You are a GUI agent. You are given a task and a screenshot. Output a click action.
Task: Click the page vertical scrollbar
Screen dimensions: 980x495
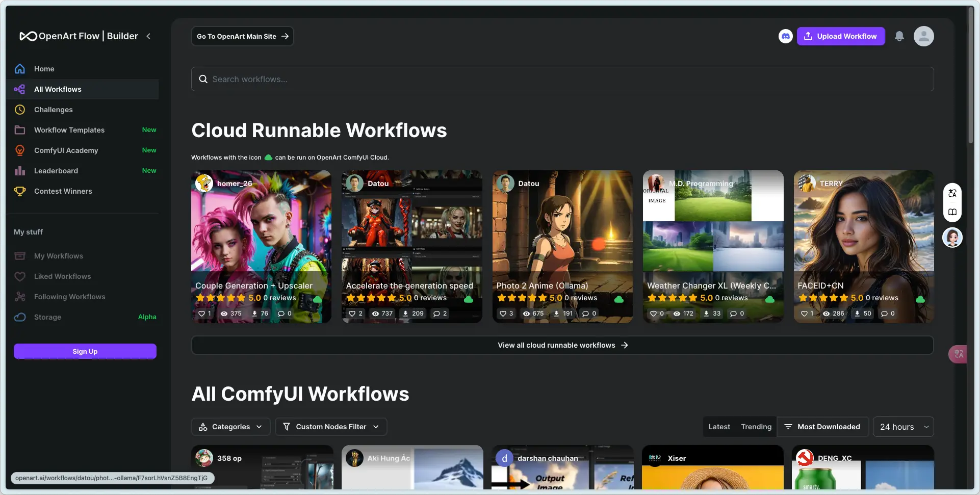pyautogui.click(x=971, y=76)
